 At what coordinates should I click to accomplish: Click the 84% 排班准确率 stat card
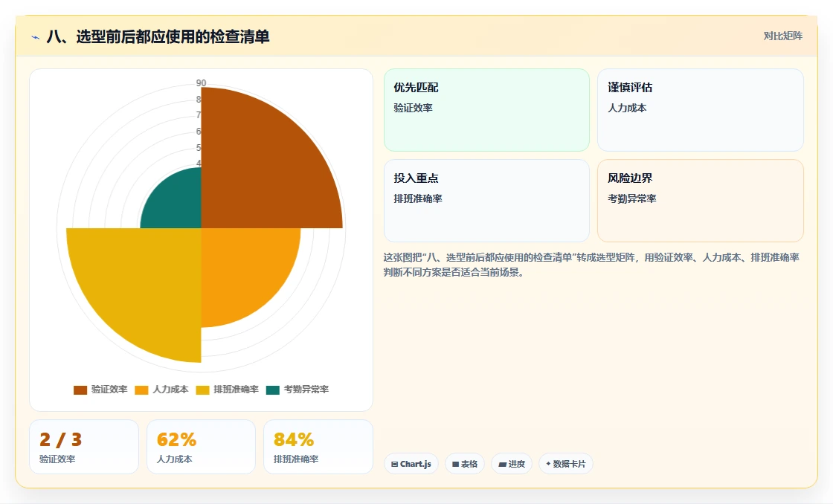[318, 447]
